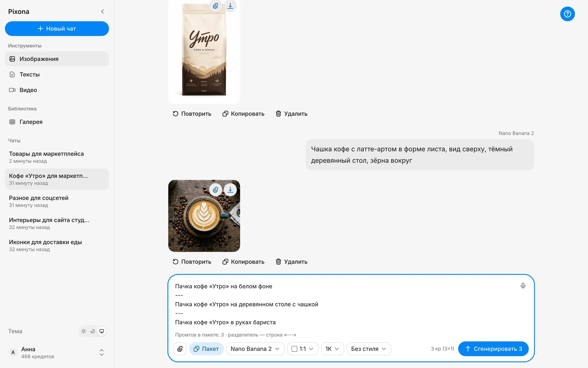Viewport: 588px width, 368px height.
Task: Open chat Интерьеры для сайта студ...
Action: tap(57, 223)
